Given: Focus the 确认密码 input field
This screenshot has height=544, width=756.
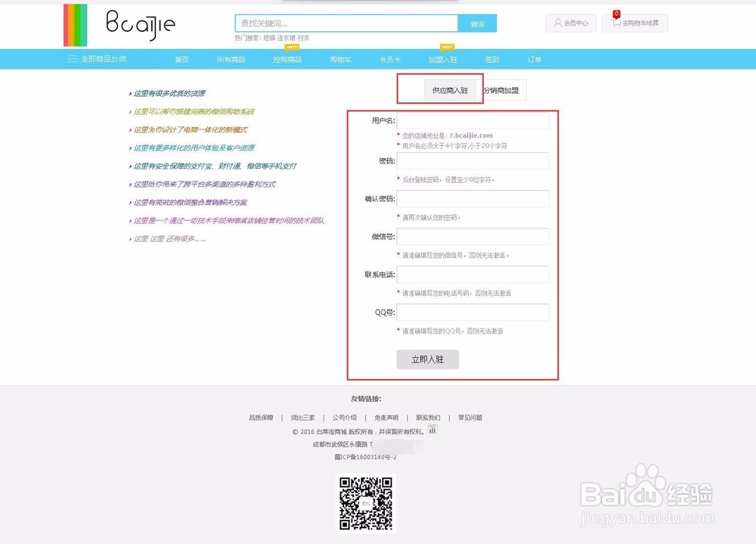Looking at the screenshot, I should click(x=472, y=198).
